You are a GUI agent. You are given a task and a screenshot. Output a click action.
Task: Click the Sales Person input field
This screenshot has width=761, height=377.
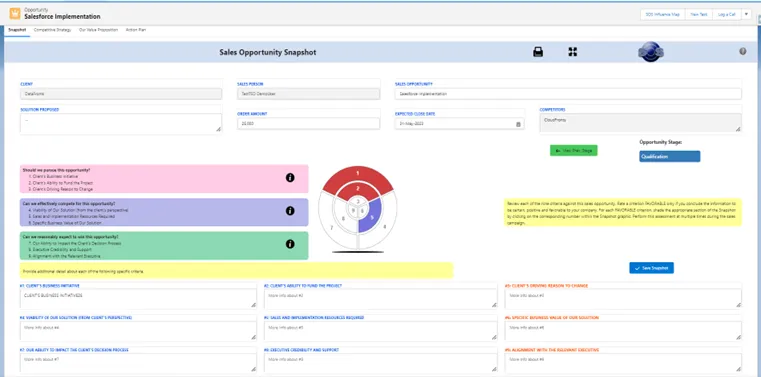pyautogui.click(x=309, y=94)
